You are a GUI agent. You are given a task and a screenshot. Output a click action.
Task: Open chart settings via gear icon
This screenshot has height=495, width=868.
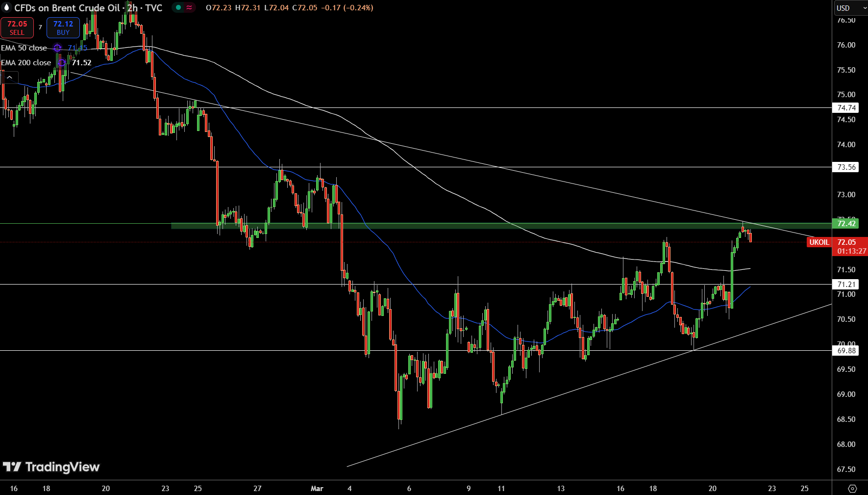[x=852, y=489]
